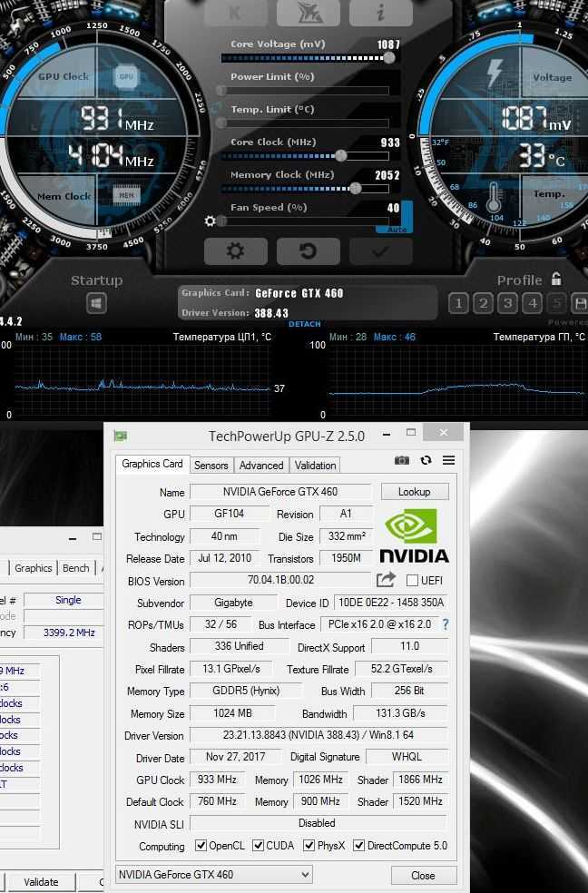Select Afterburner profile slot 4
This screenshot has width=588, height=893.
(x=533, y=303)
